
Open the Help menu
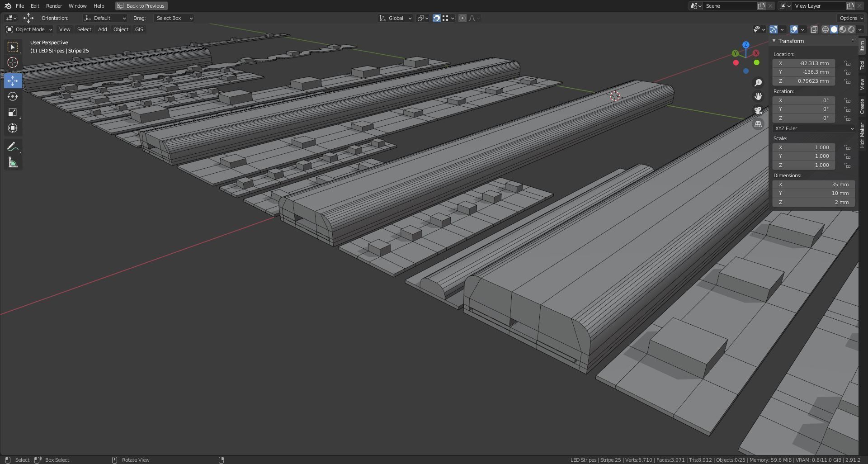point(99,6)
